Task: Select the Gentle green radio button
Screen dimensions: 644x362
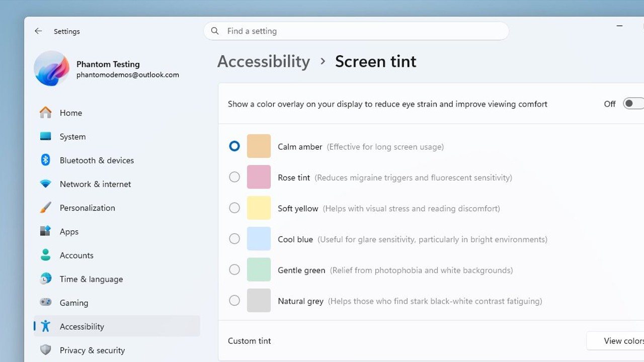Action: pos(234,269)
